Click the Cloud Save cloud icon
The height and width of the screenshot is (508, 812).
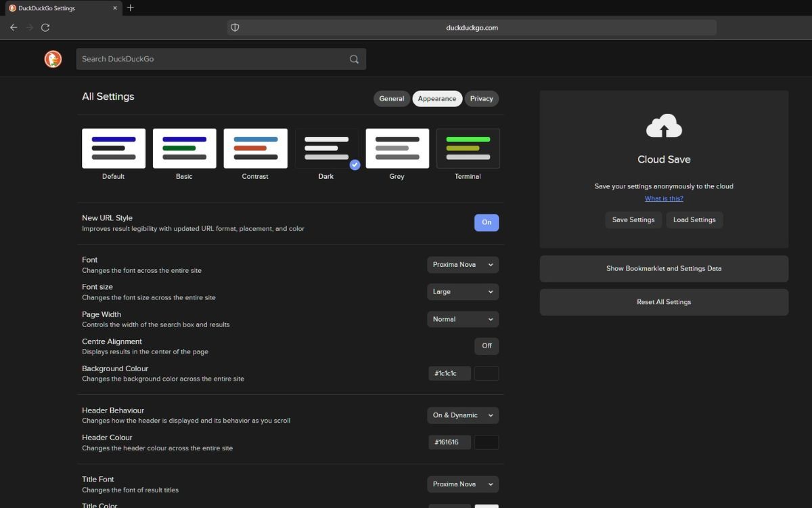point(663,125)
